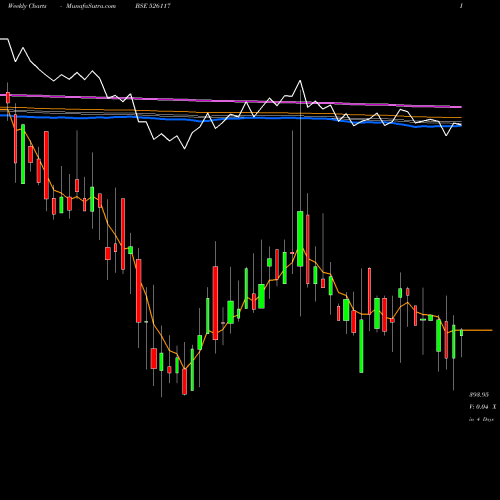Screen dimensions: 500x500
Task: Click the "Weekly Charts" title text
Action: (x=27, y=6)
